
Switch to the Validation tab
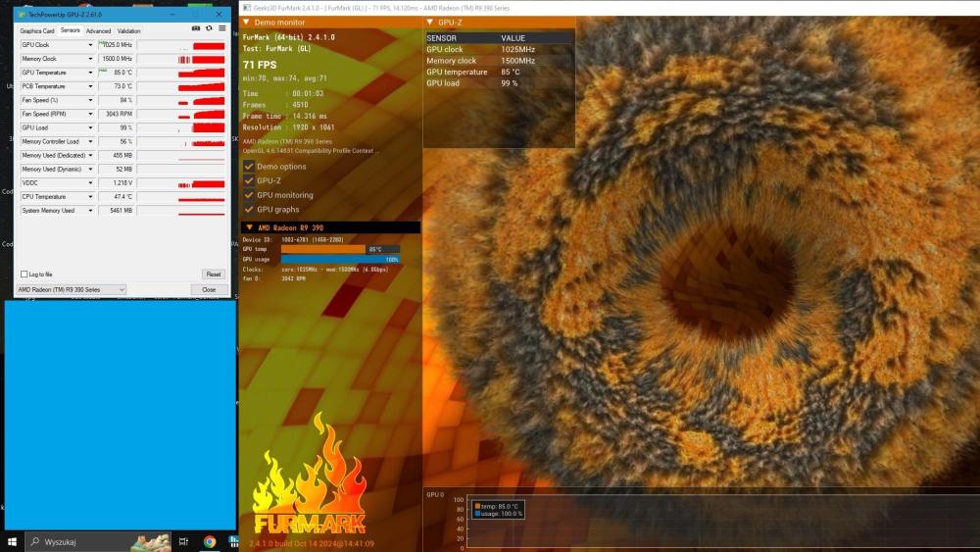pos(128,30)
